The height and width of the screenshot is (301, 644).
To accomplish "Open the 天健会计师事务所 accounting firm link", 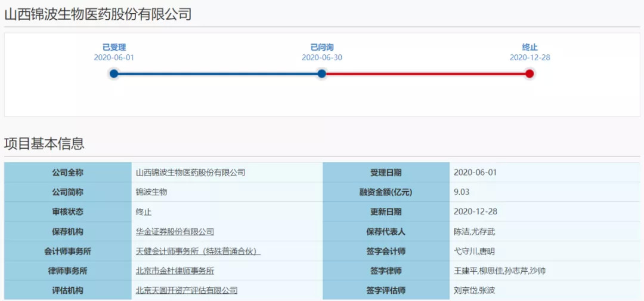I will tap(199, 251).
